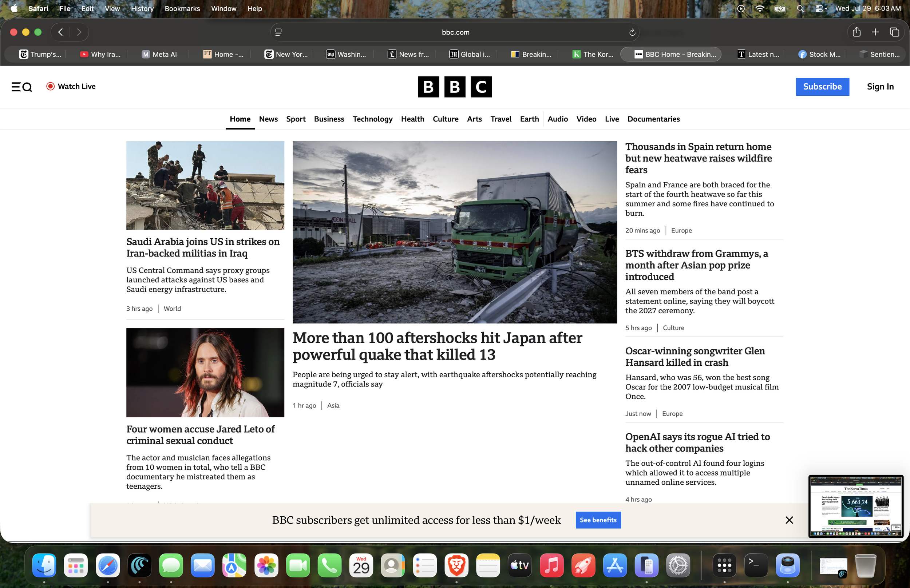Open Music from the Dock
Screen dimensions: 910x588
(551, 565)
